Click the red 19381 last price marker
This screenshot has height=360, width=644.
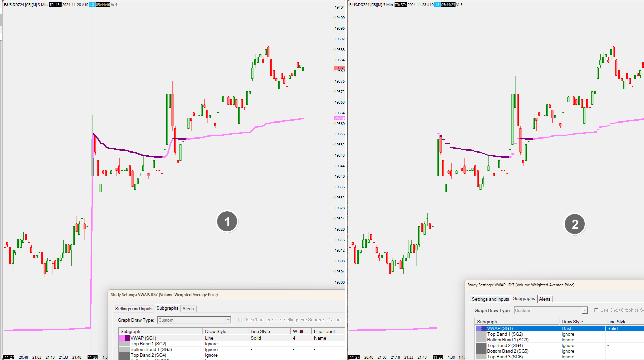[x=340, y=68]
